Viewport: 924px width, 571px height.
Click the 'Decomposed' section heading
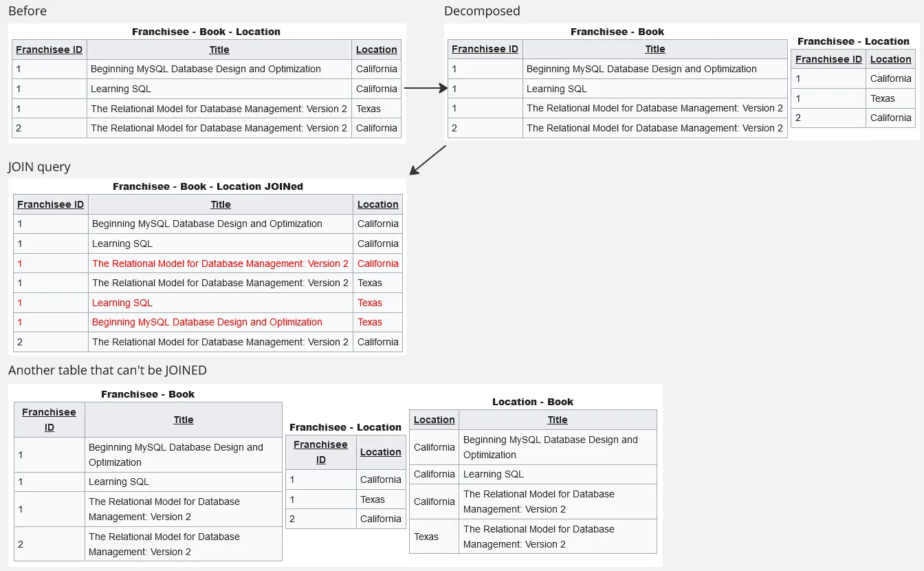coord(482,11)
